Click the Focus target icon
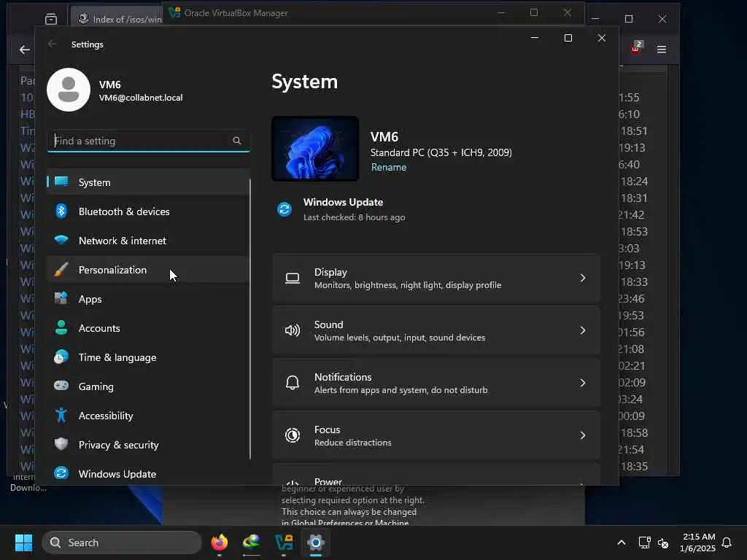Image resolution: width=747 pixels, height=560 pixels. point(293,435)
